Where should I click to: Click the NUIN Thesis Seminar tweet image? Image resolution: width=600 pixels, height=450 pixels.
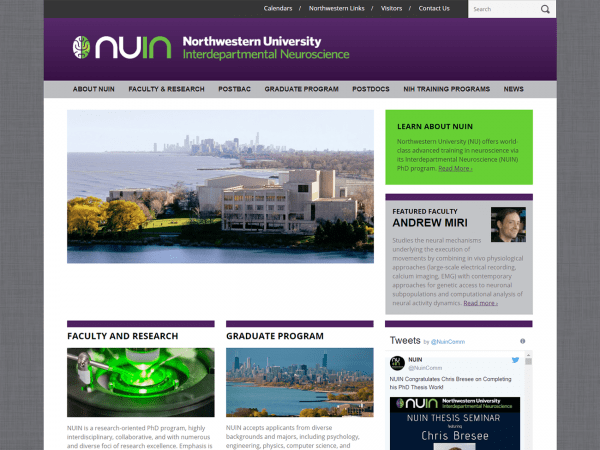tap(455, 424)
